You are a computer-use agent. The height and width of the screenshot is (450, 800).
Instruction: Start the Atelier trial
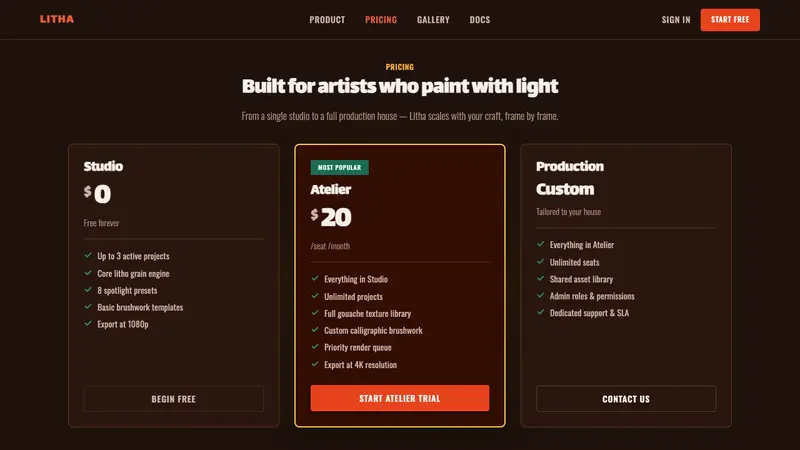(399, 398)
